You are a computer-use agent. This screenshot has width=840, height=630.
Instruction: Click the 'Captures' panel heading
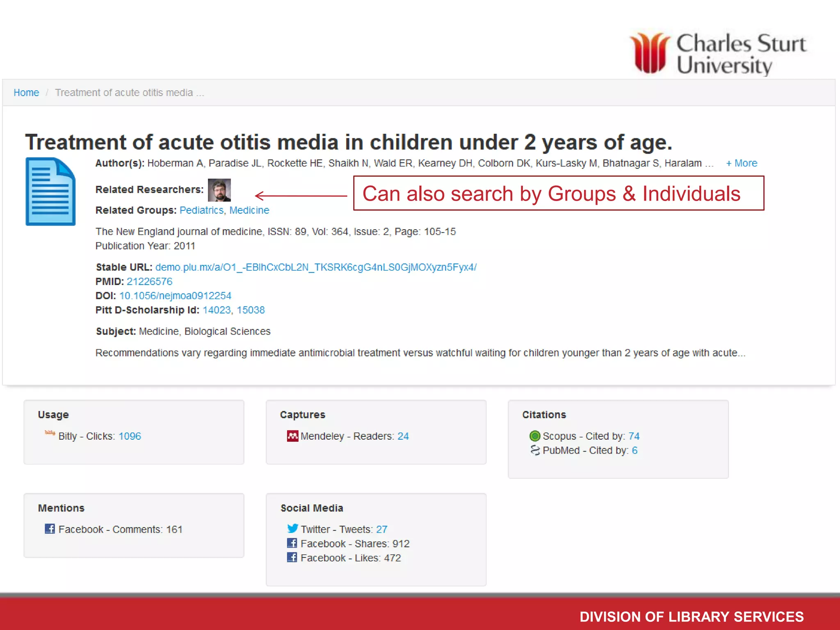tap(303, 415)
